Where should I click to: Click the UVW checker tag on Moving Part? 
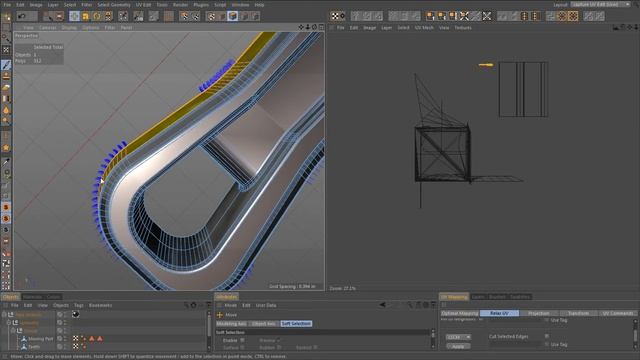[x=76, y=338]
